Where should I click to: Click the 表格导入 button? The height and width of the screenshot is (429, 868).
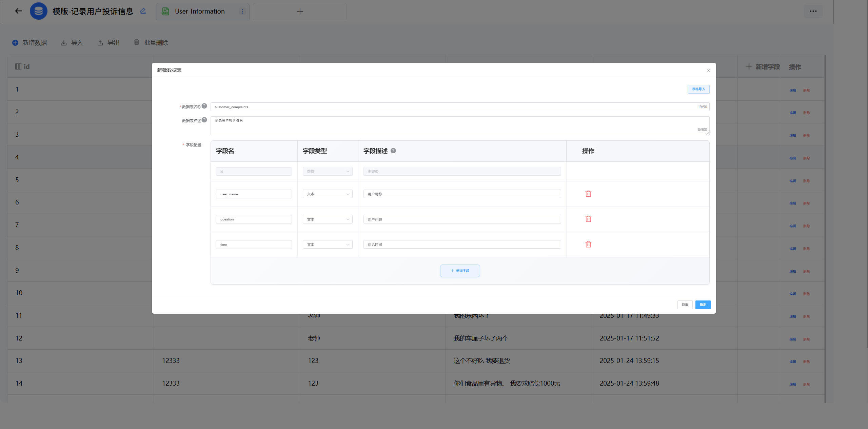point(698,89)
